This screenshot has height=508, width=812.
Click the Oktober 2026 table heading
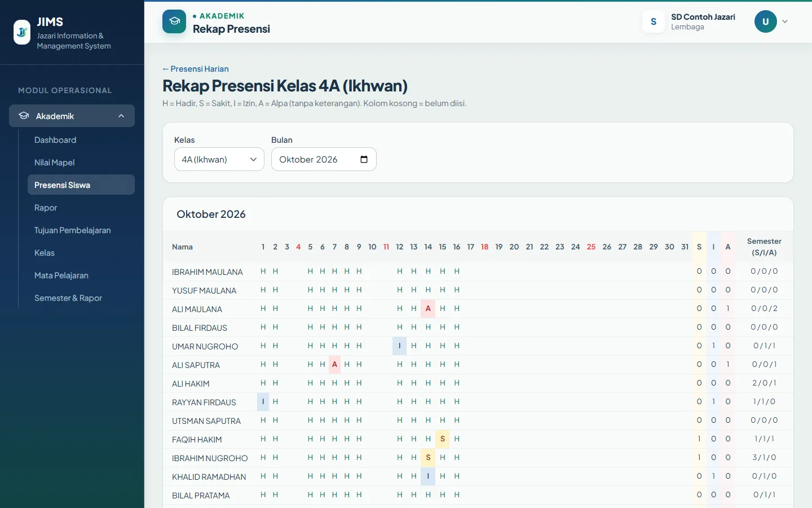(x=211, y=214)
